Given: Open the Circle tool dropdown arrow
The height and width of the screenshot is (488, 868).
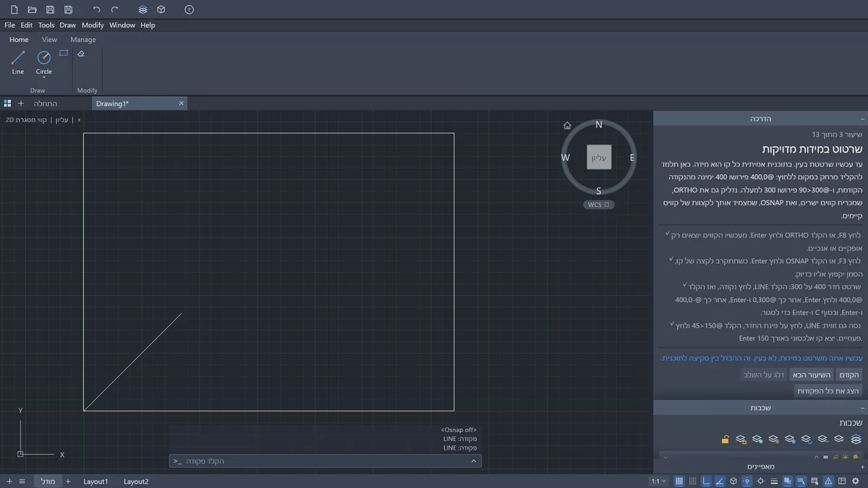Looking at the screenshot, I should [x=44, y=77].
